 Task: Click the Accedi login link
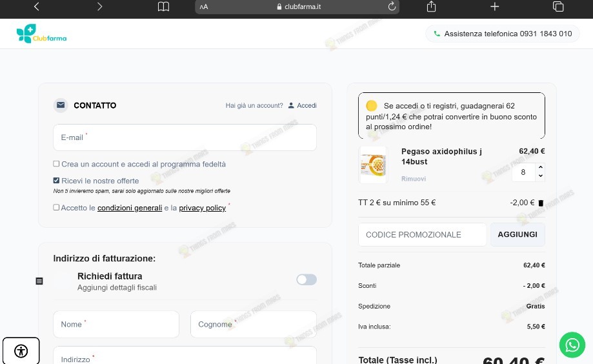pyautogui.click(x=307, y=106)
